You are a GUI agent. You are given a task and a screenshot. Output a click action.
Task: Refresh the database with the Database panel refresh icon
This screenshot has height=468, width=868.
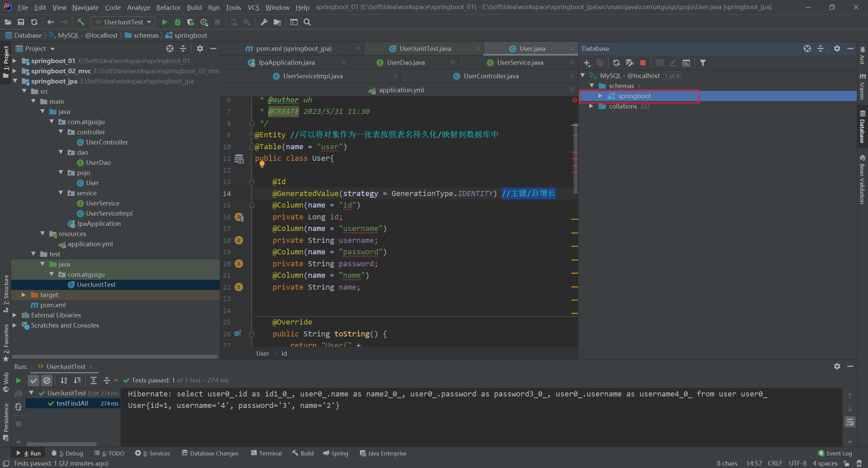point(616,63)
